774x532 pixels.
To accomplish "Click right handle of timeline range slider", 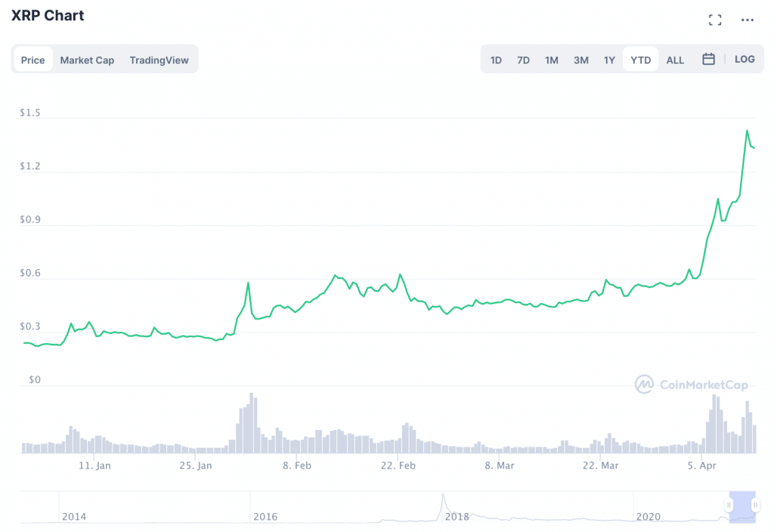I will coord(755,505).
